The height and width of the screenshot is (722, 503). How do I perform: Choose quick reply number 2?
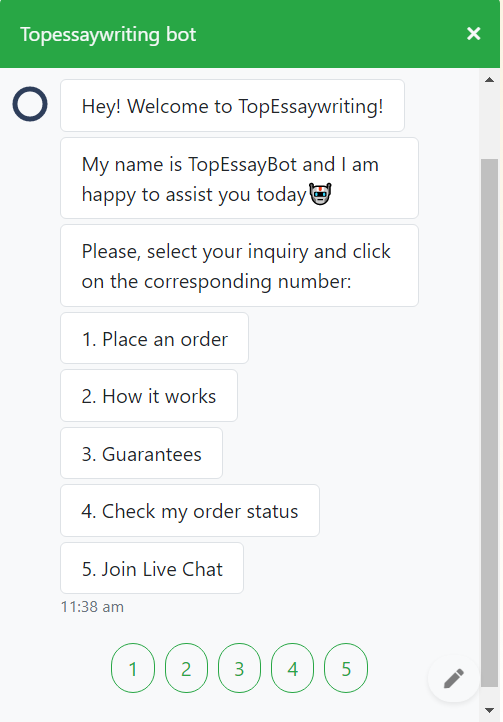coord(186,668)
